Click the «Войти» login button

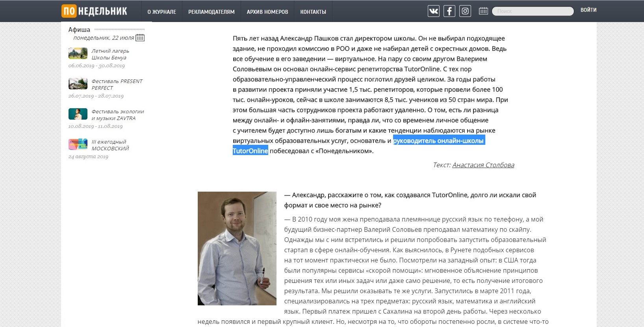click(x=588, y=10)
